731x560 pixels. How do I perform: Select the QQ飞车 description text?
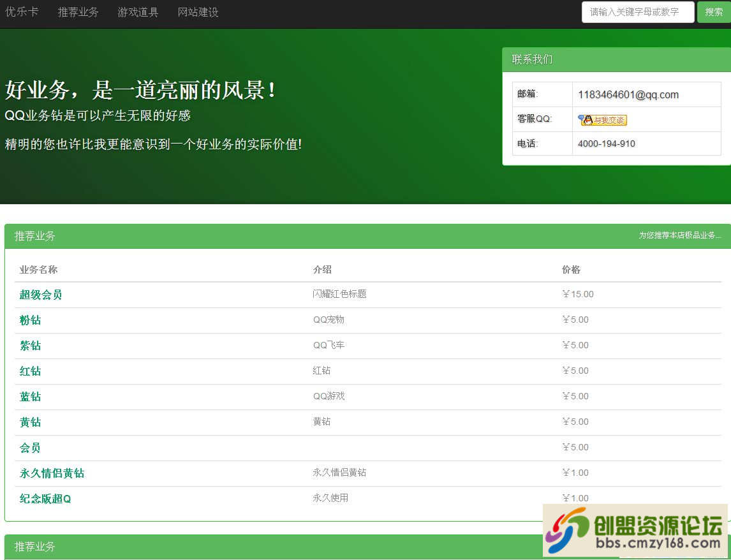[329, 345]
